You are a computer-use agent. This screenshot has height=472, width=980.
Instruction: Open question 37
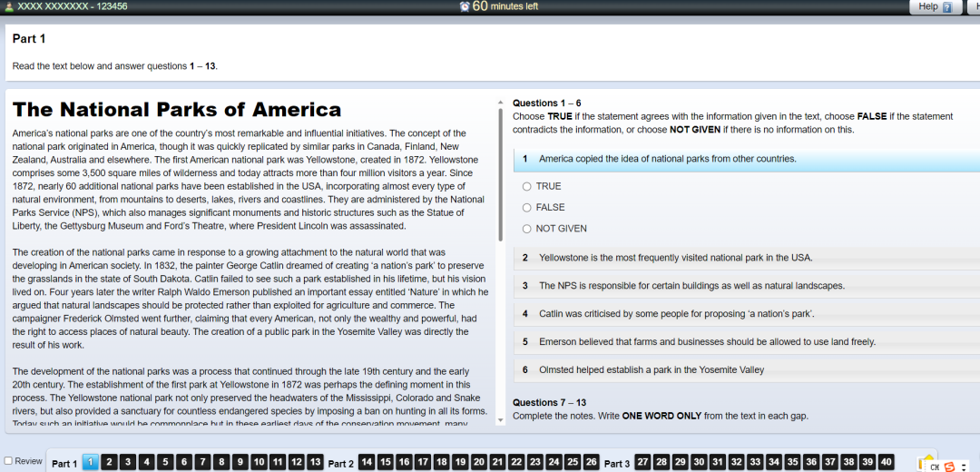(830, 463)
